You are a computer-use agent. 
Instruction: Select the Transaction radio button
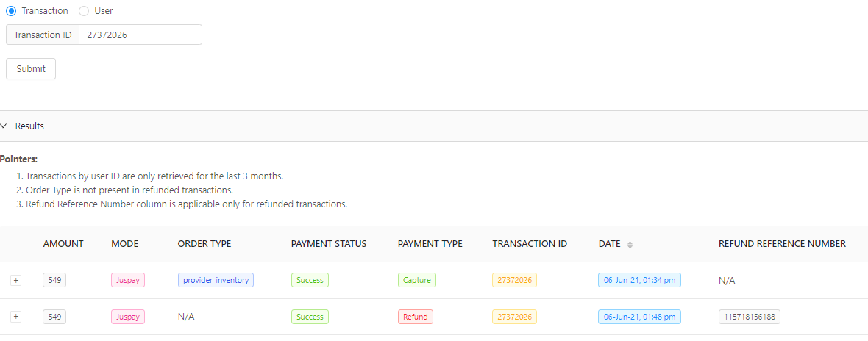(x=11, y=11)
